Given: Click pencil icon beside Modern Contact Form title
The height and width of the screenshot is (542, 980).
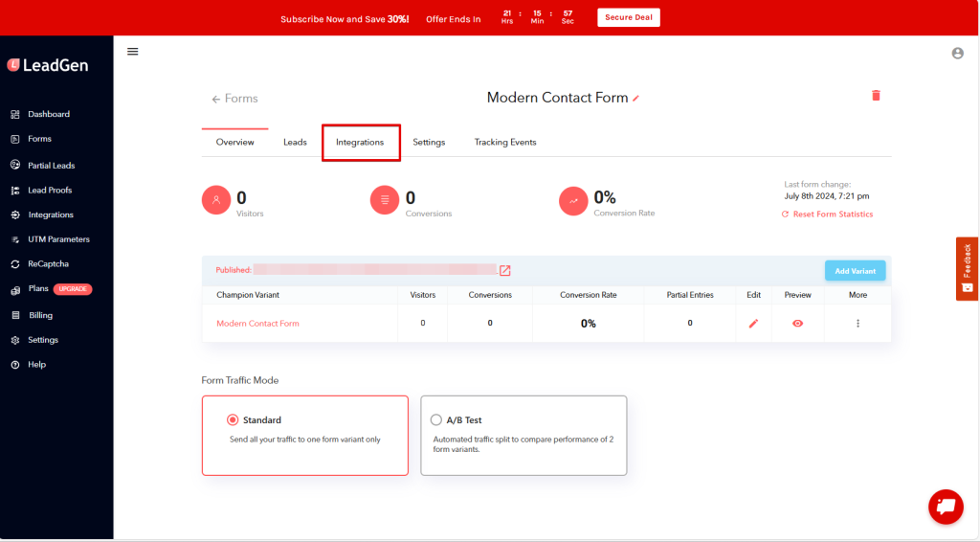Looking at the screenshot, I should coord(636,99).
